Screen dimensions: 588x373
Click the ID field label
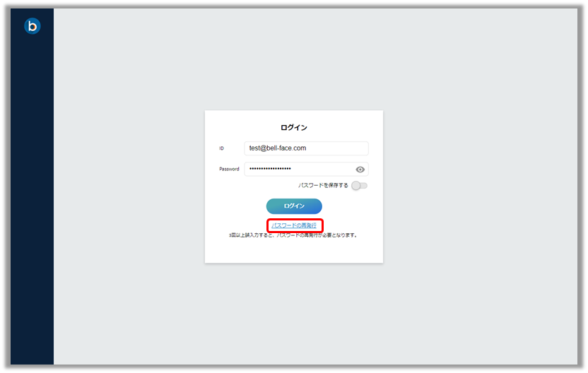[222, 148]
